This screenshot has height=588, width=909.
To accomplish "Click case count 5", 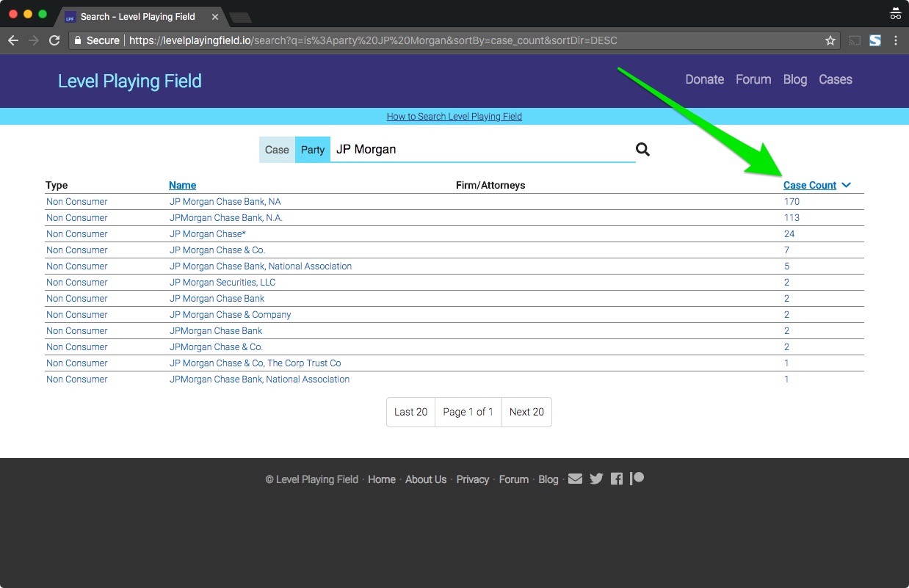I will point(786,266).
